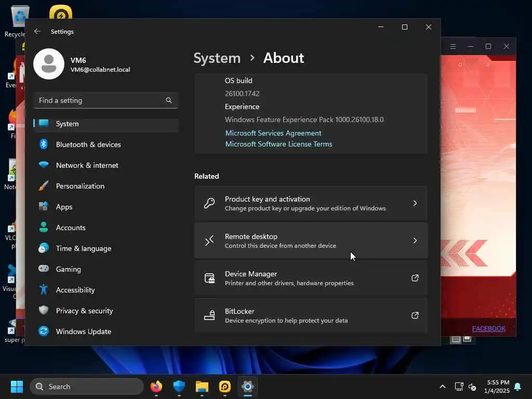Click Device Manager external link icon
532x399 pixels.
click(x=415, y=278)
